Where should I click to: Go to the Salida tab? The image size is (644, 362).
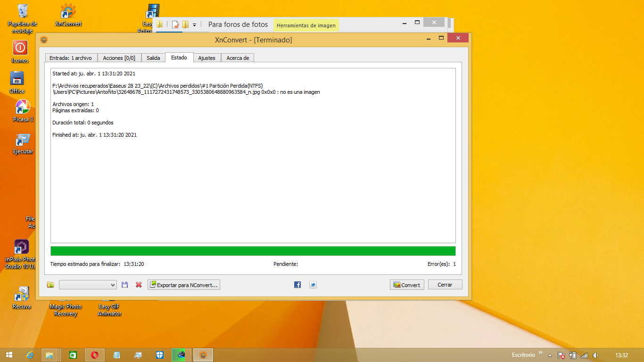point(153,58)
